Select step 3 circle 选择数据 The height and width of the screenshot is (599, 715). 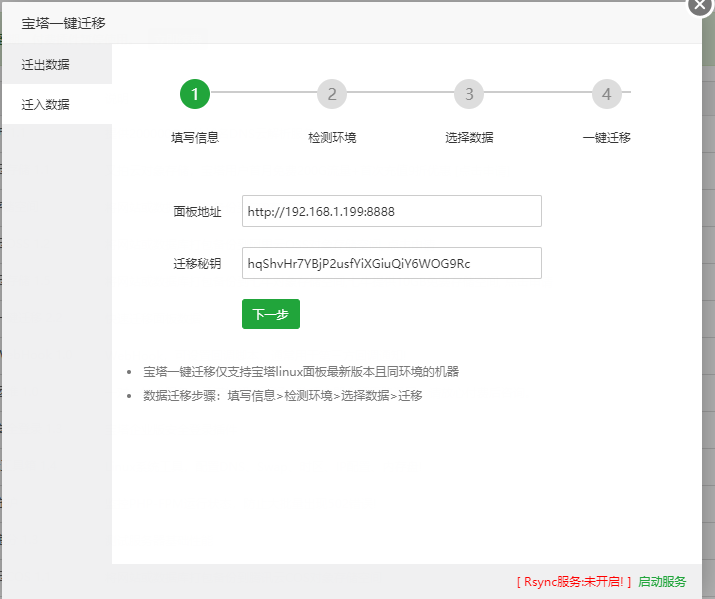pos(469,94)
